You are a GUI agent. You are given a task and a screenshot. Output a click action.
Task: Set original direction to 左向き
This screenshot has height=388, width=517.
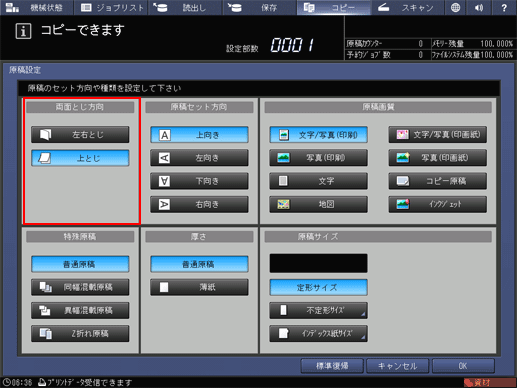point(199,158)
